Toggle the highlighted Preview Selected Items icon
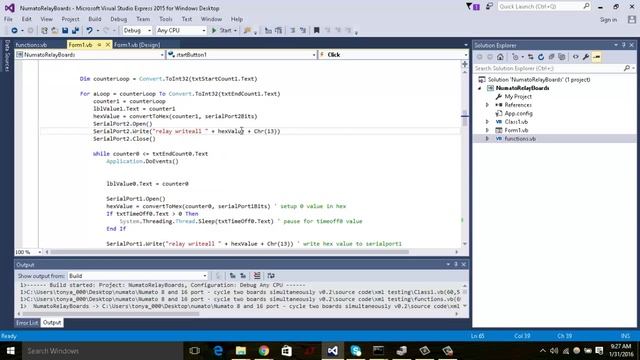Screen dimensions: 640x360 (596, 57)
